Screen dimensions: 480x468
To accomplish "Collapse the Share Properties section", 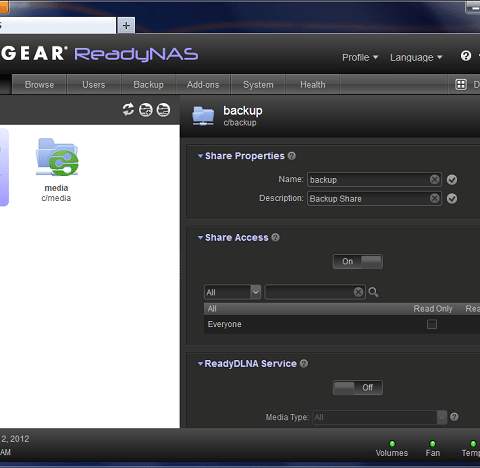I will click(x=200, y=156).
